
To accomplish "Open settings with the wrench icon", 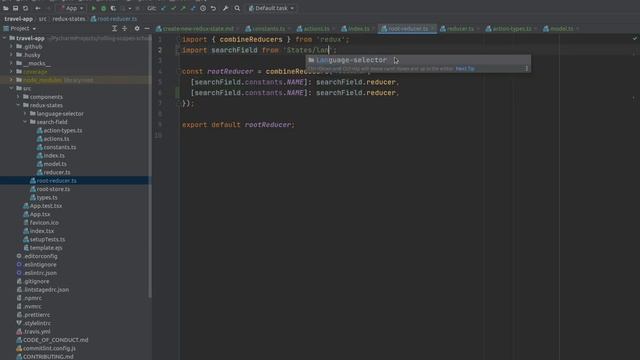I will [x=225, y=8].
